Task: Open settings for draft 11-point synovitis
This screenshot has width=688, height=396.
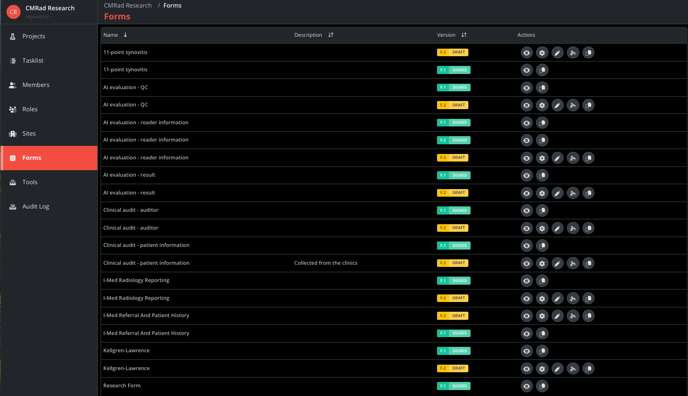Action: (542, 53)
